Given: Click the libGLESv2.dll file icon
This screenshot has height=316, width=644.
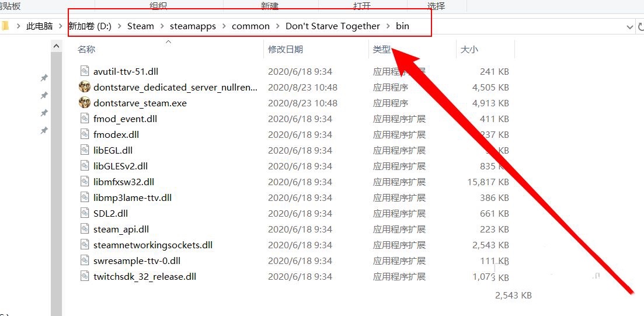Looking at the screenshot, I should [x=84, y=166].
